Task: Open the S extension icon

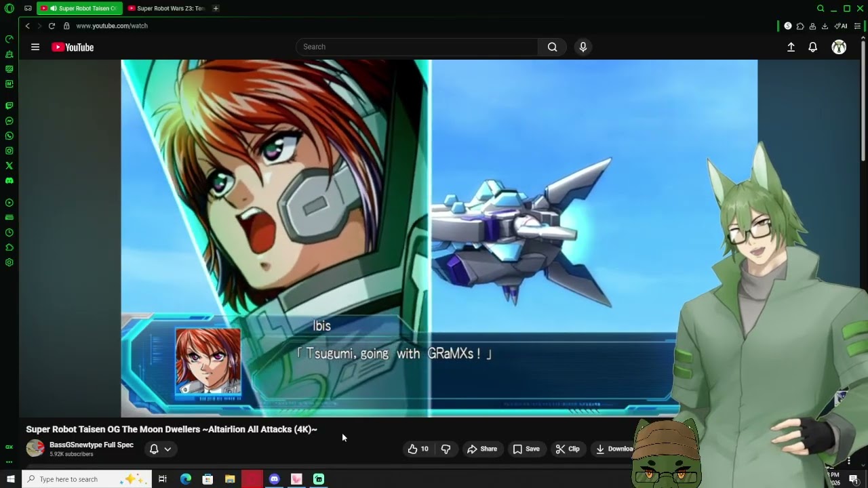Action: coord(788,26)
